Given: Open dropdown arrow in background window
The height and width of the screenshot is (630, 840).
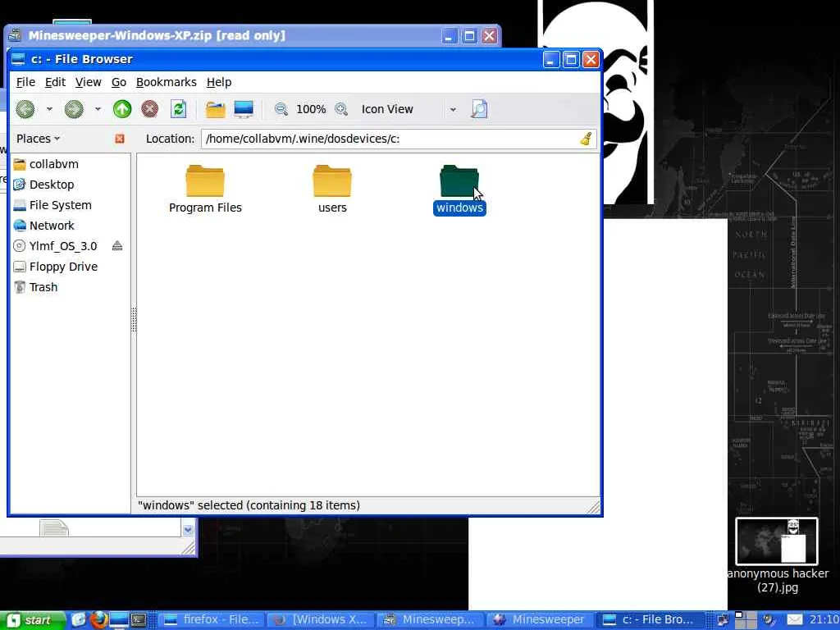Looking at the screenshot, I should click(x=188, y=530).
